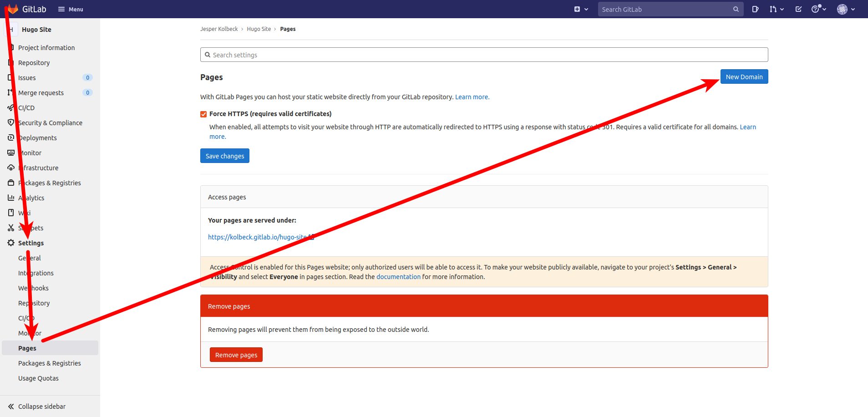Image resolution: width=868 pixels, height=417 pixels.
Task: Open the help question mark dropdown
Action: [x=818, y=9]
